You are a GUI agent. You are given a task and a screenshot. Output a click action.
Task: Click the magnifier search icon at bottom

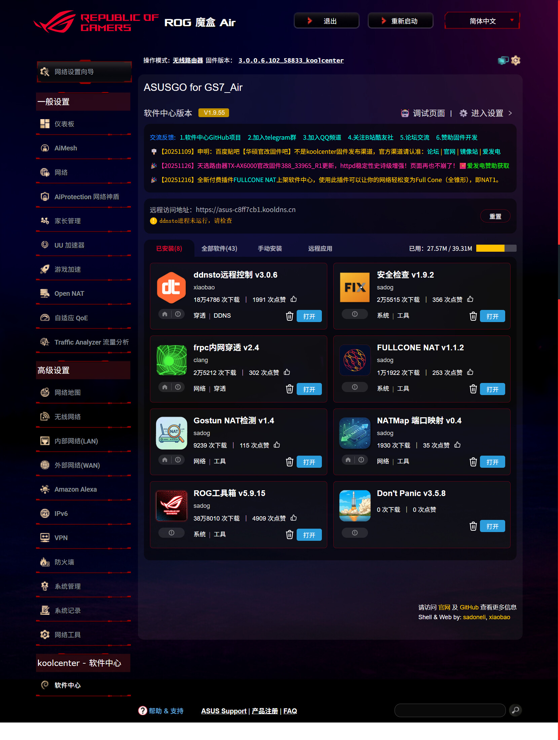(x=515, y=710)
